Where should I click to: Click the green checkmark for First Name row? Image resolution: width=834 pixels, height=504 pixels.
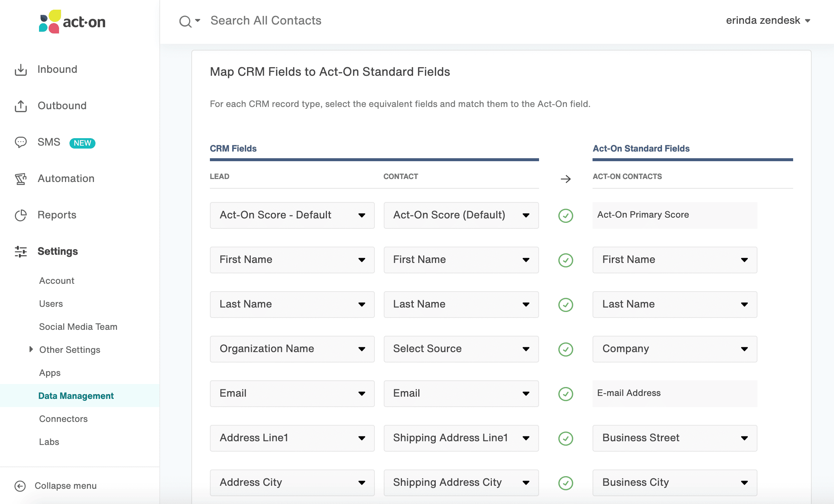point(565,260)
